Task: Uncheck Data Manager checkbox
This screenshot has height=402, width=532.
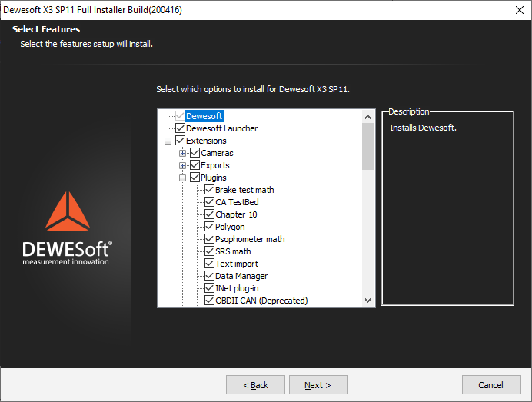Action: point(210,276)
